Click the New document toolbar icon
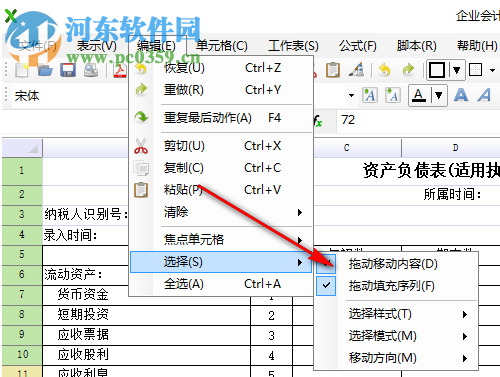Image resolution: width=500 pixels, height=377 pixels. [x=22, y=70]
